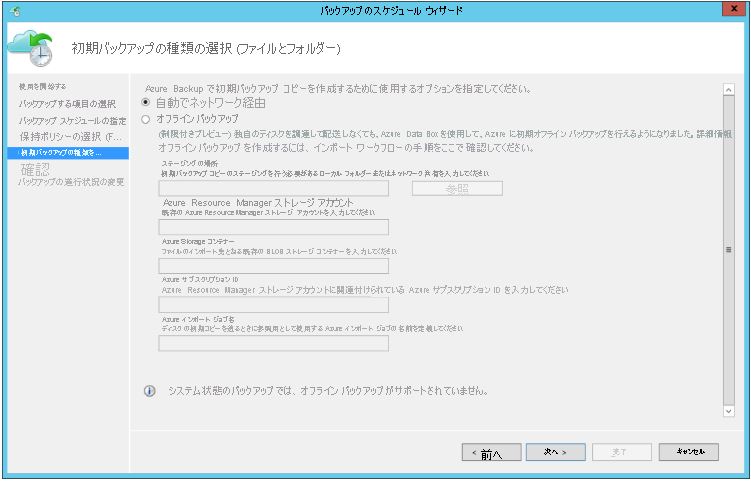This screenshot has height=482, width=751.
Task: Click the 詳細情報 link at right edge
Action: [x=714, y=134]
